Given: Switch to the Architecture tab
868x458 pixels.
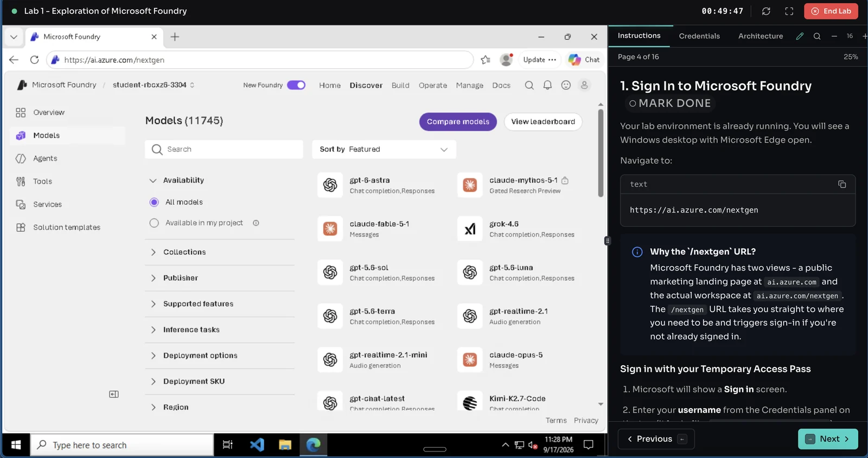Looking at the screenshot, I should (x=761, y=36).
